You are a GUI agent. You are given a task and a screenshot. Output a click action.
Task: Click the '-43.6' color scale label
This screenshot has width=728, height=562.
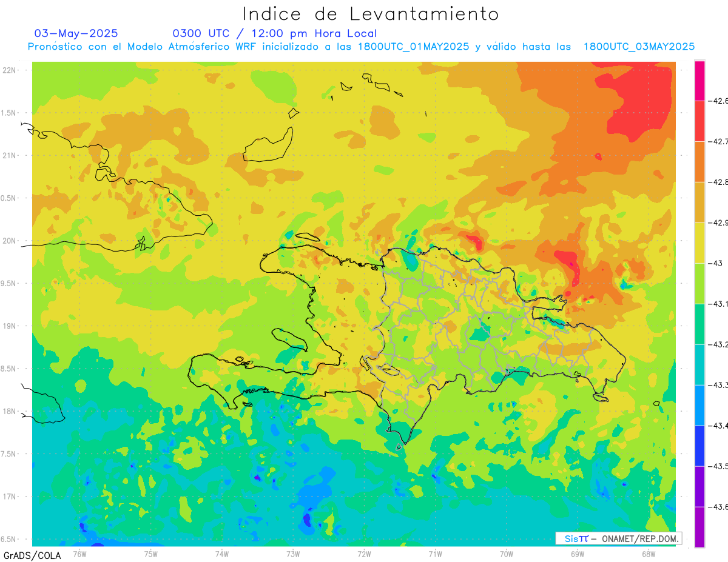click(x=718, y=507)
